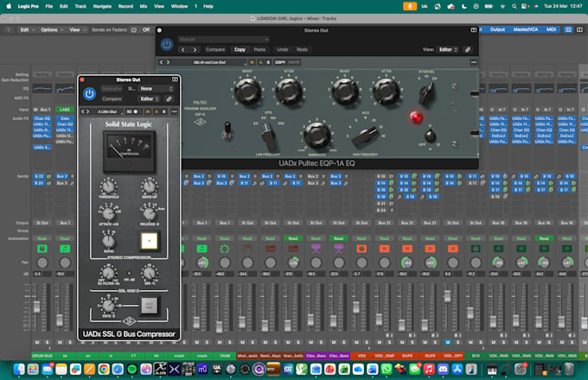
Task: Click the Auto Fade button on SSL compressor
Action: (x=150, y=306)
